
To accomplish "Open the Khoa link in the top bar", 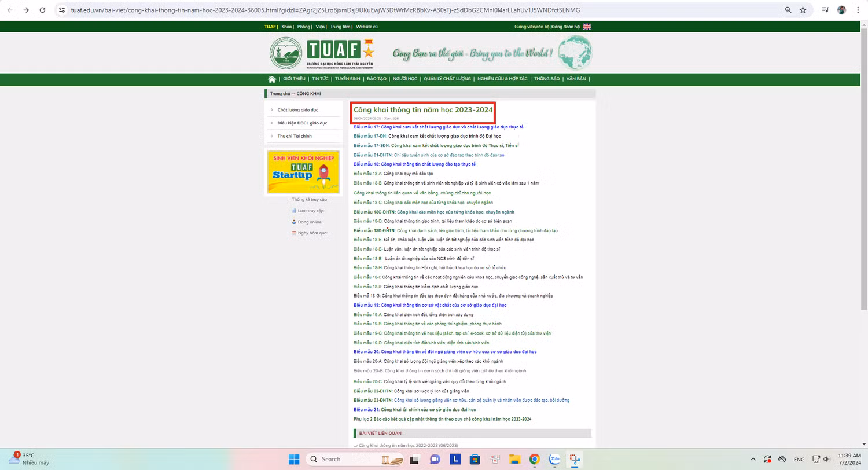I will 287,27.
